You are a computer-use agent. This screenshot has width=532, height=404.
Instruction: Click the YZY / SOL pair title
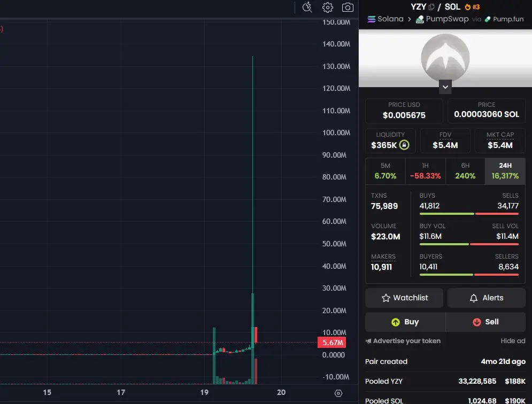pos(435,7)
